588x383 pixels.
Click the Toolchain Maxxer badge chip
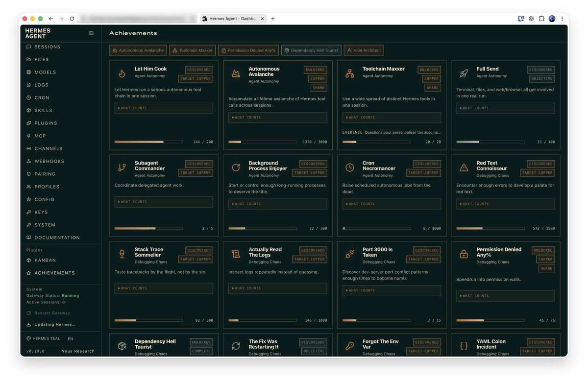(x=193, y=50)
